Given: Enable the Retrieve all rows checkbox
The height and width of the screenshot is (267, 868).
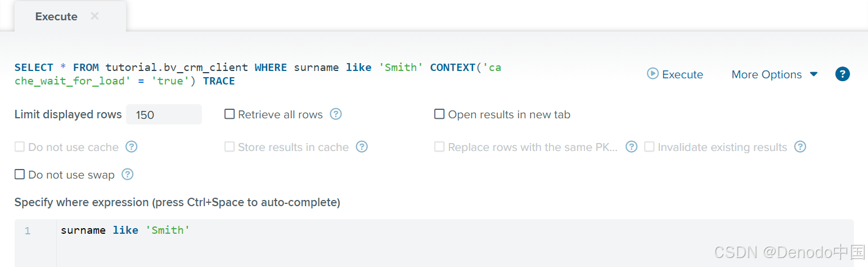Looking at the screenshot, I should click(230, 114).
